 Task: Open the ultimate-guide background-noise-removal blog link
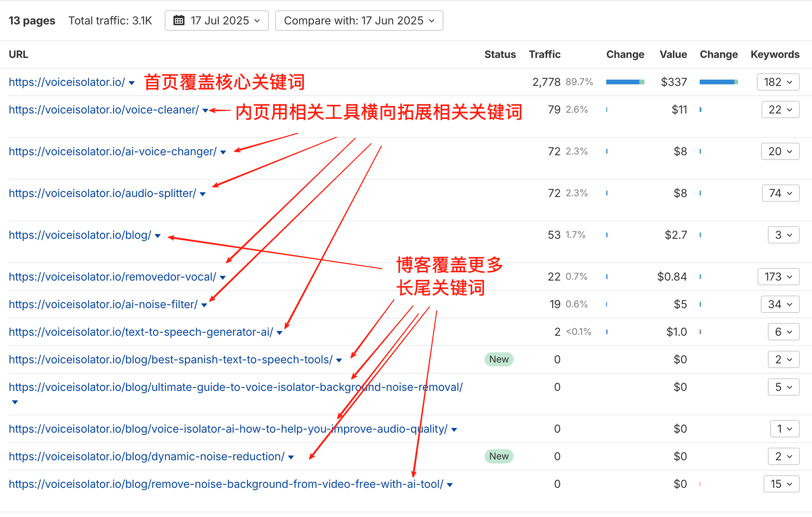(236, 387)
